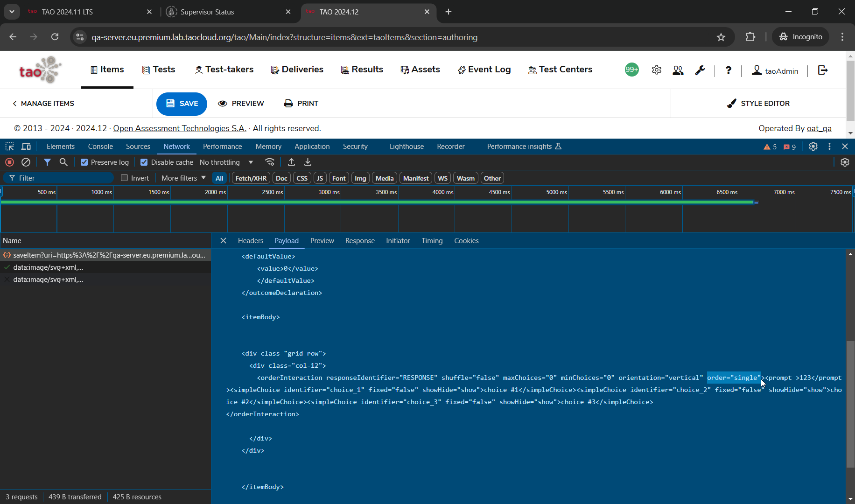Export HAR file with download icon
This screenshot has width=855, height=504.
point(308,162)
